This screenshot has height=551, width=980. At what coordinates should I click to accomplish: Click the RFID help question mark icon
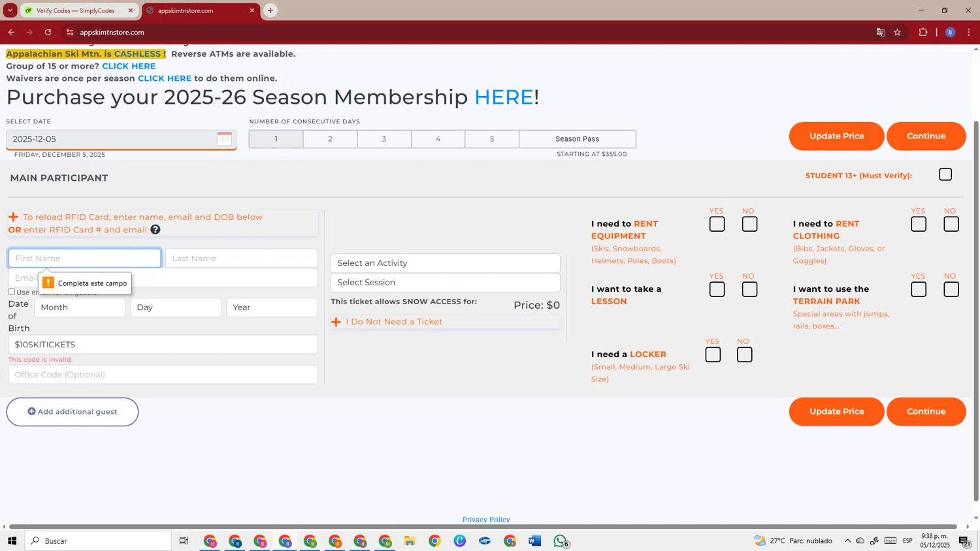pyautogui.click(x=155, y=230)
